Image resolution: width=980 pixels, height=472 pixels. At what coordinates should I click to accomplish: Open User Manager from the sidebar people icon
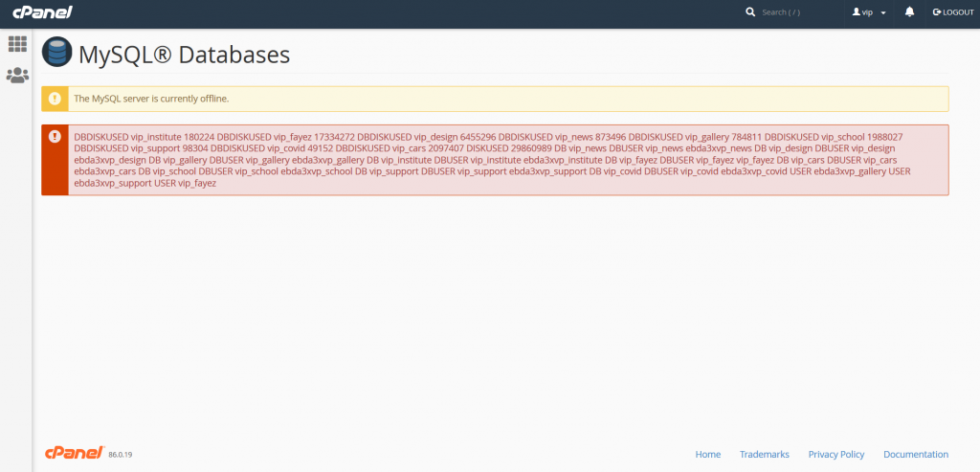17,76
